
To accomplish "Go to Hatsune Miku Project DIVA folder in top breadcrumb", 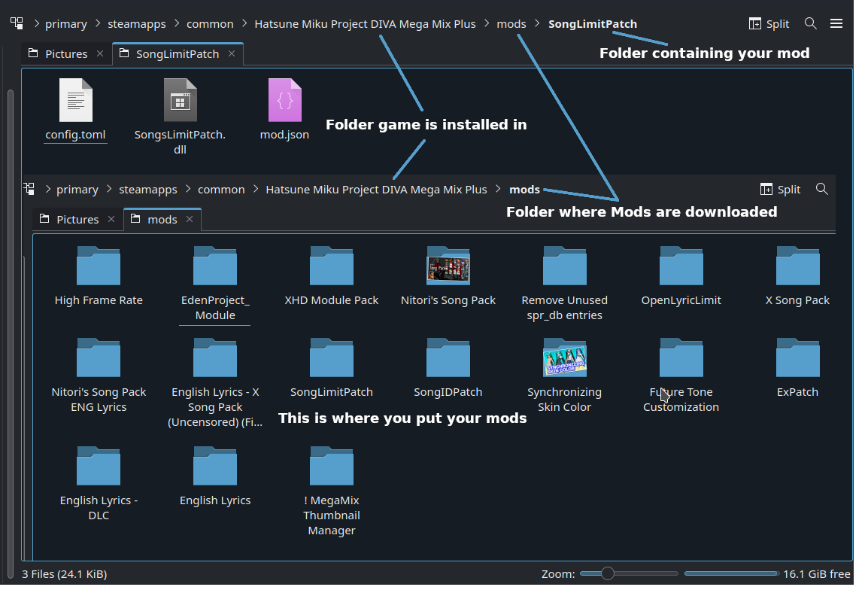I will [365, 24].
